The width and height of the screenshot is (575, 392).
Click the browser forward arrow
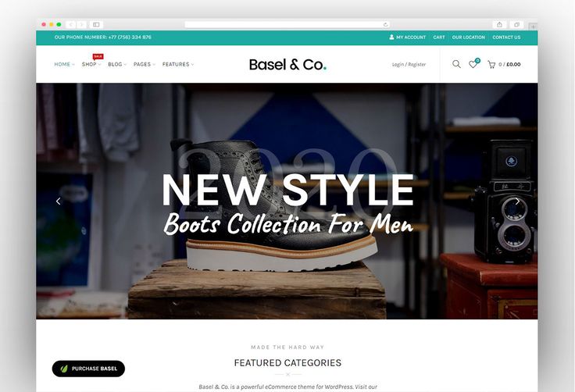click(81, 24)
